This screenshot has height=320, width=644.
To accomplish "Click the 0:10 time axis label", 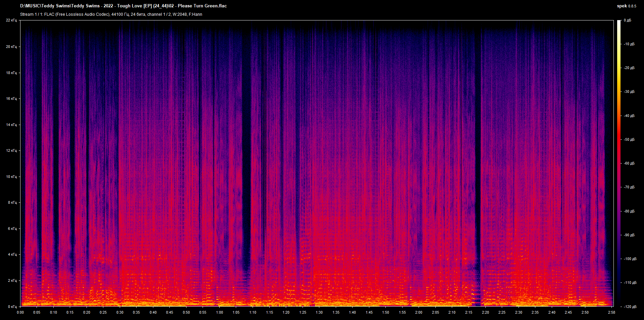I will pos(54,312).
